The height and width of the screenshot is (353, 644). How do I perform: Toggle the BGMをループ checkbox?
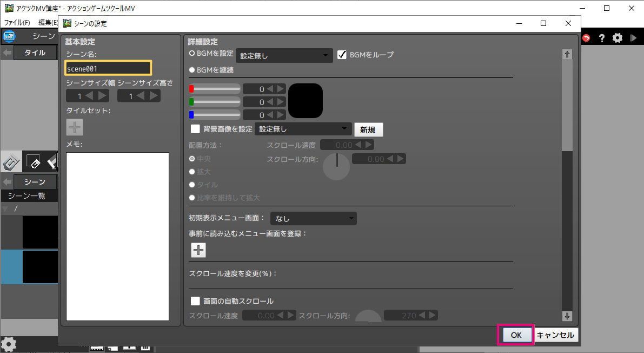point(342,55)
